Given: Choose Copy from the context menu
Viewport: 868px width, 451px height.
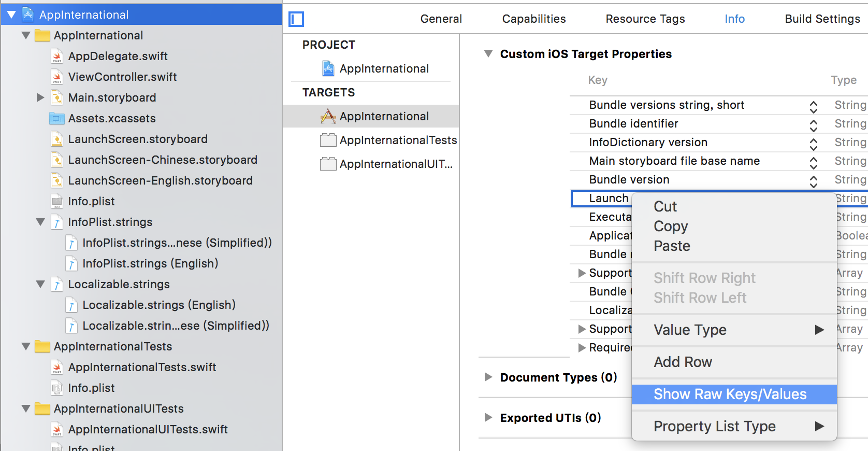Looking at the screenshot, I should tap(734, 226).
